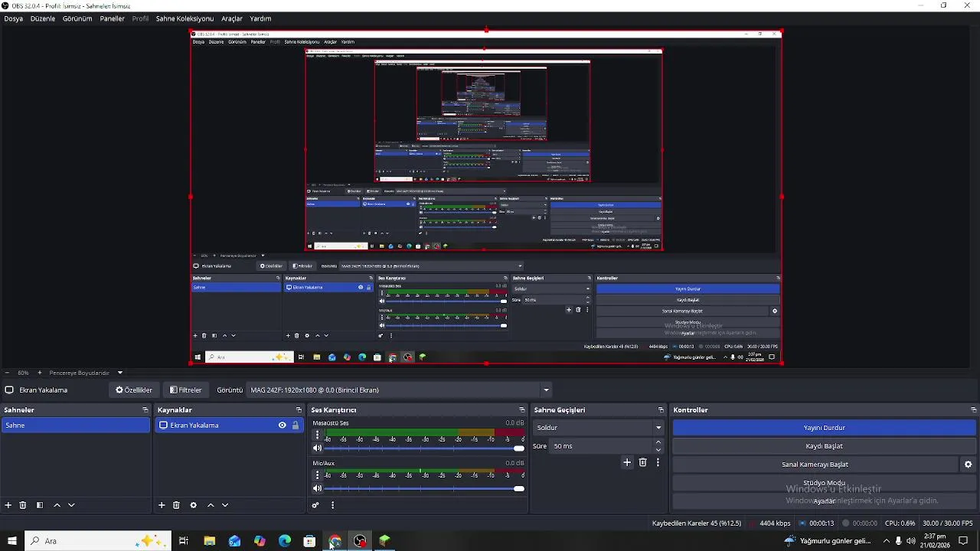Move the selected source up

click(x=211, y=505)
